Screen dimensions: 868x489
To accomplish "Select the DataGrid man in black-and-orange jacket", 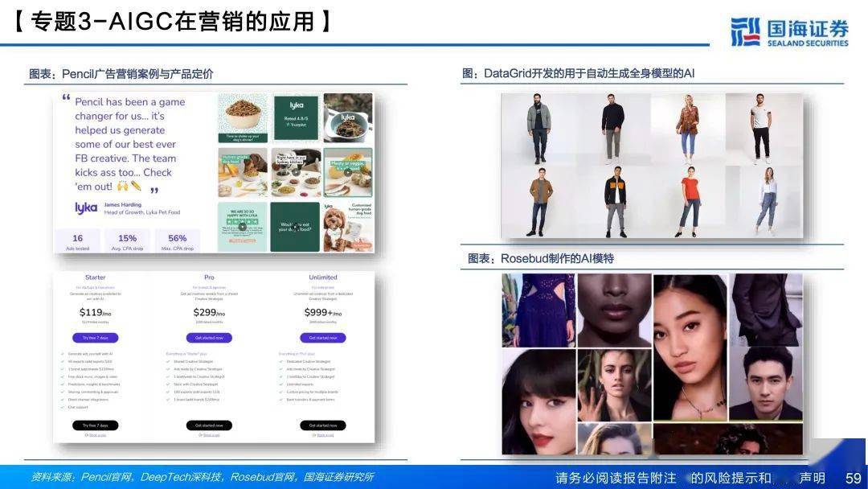I will click(615, 202).
